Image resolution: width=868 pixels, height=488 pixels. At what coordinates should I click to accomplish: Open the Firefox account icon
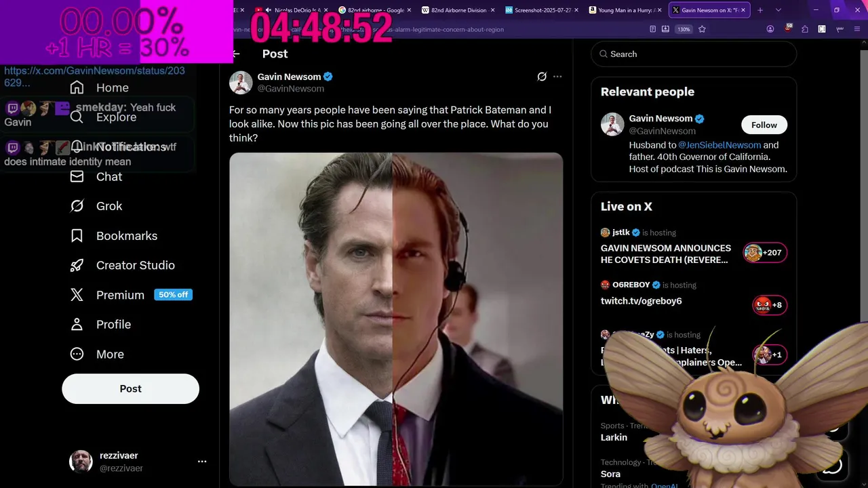(770, 29)
